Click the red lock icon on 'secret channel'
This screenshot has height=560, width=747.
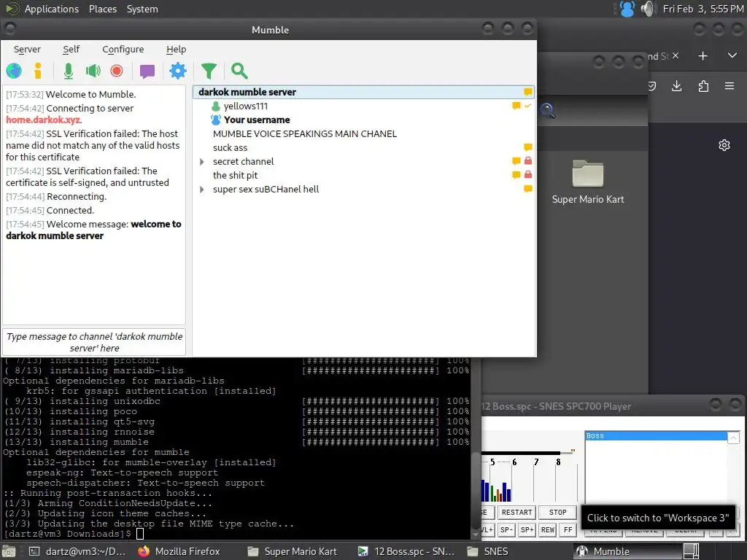click(528, 161)
